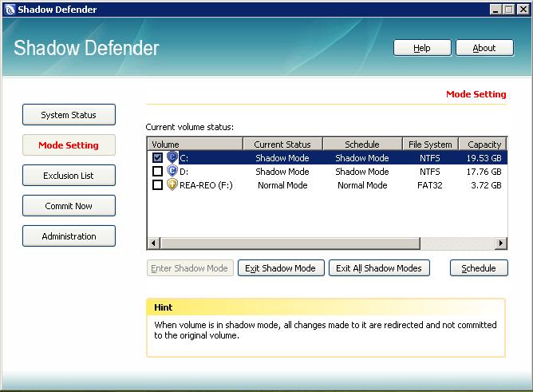The height and width of the screenshot is (392, 533).
Task: Click the left scroll arrow of volume list
Action: [x=154, y=243]
